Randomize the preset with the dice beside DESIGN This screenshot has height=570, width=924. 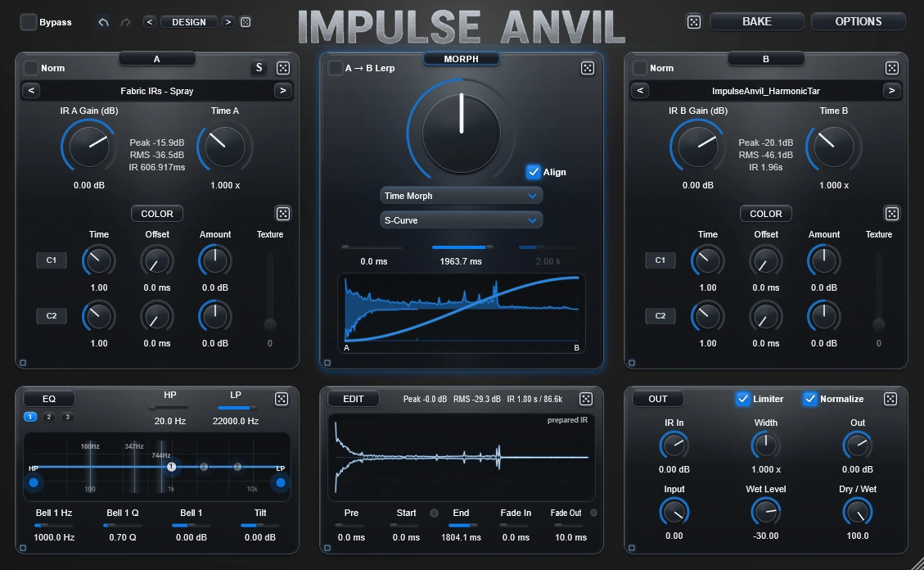[246, 22]
